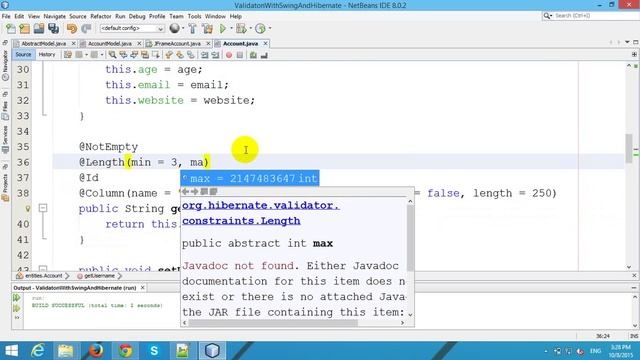Collapse the code fold on the getter method
Viewport: 640px width, 360px height.
pos(43,208)
